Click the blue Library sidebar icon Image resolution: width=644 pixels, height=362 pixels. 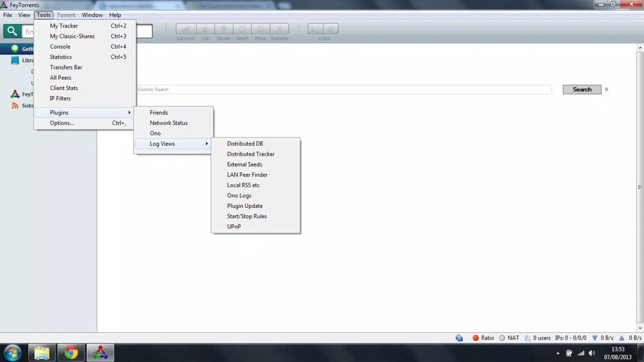(x=15, y=60)
